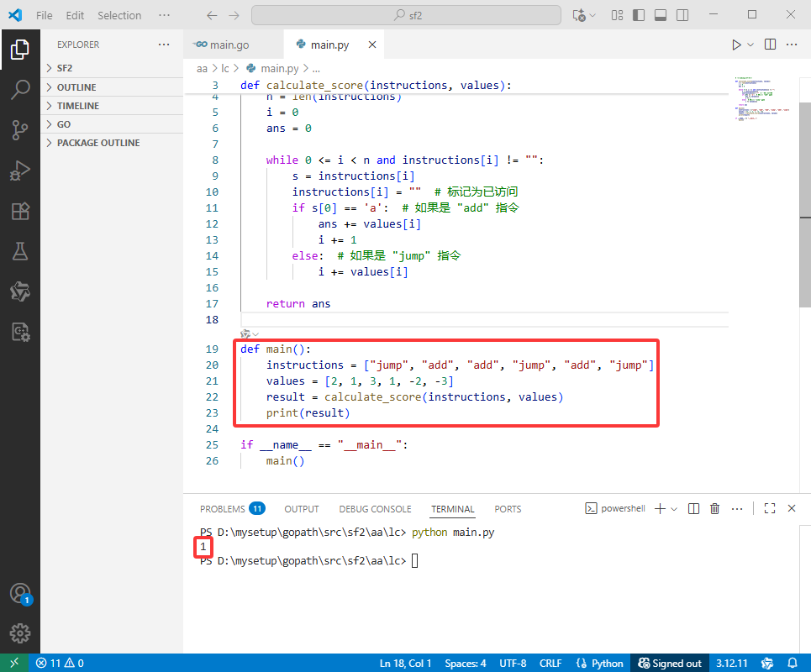This screenshot has width=811, height=672.
Task: Click the Signed out status item
Action: click(670, 664)
